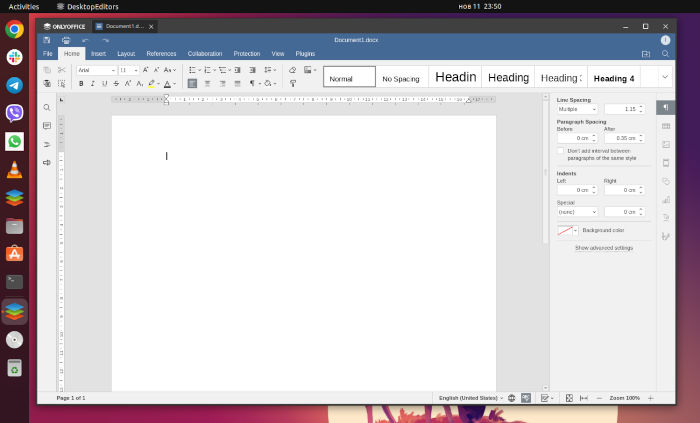The image size is (700, 423).
Task: Click the Spacing After 0.35 cm field
Action: click(624, 138)
